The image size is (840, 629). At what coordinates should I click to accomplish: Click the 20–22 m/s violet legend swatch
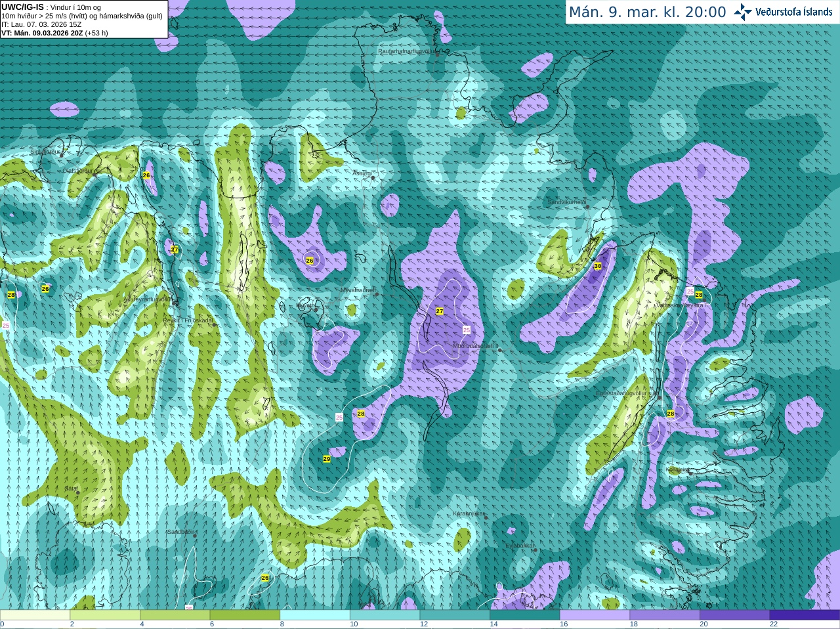click(x=735, y=615)
